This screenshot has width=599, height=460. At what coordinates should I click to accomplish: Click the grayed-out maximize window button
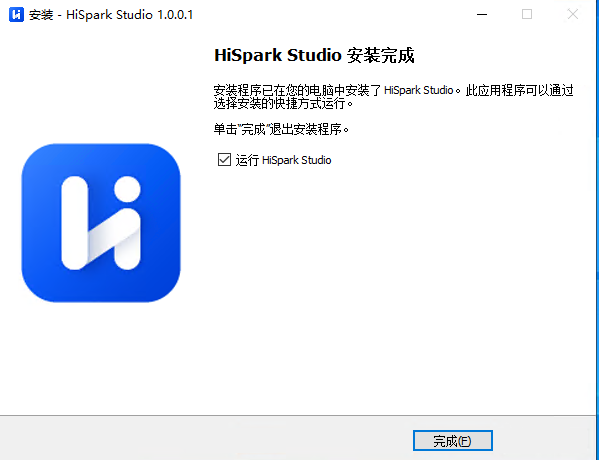point(527,15)
